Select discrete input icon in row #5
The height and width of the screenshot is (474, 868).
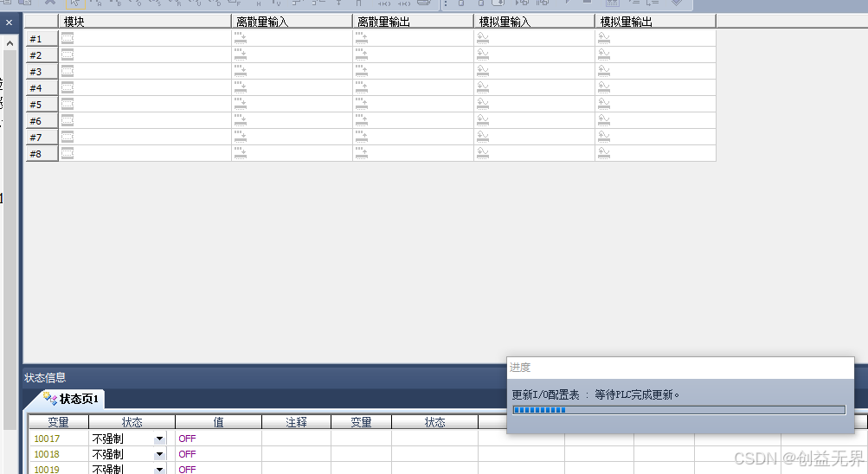click(241, 104)
